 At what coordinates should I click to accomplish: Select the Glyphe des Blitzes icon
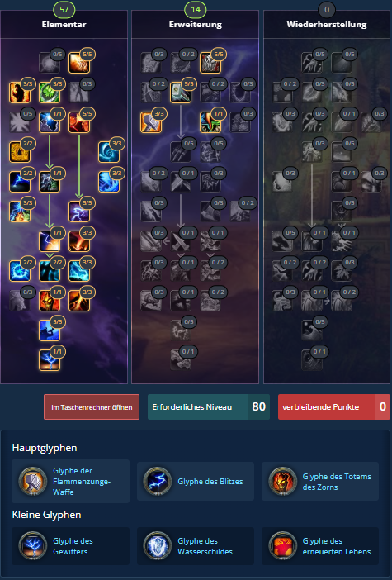[158, 481]
